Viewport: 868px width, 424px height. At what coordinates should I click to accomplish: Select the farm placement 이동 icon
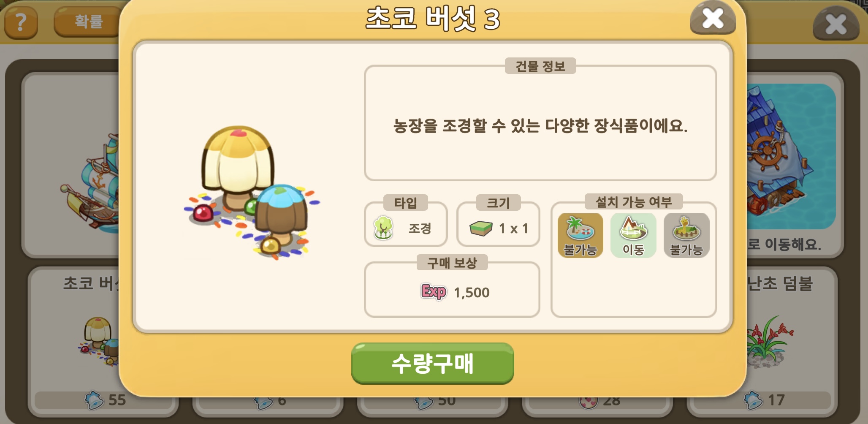click(633, 235)
